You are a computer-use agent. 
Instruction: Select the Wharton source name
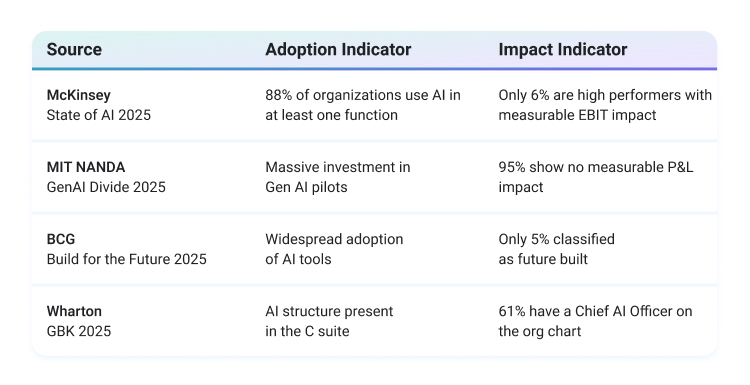click(74, 311)
